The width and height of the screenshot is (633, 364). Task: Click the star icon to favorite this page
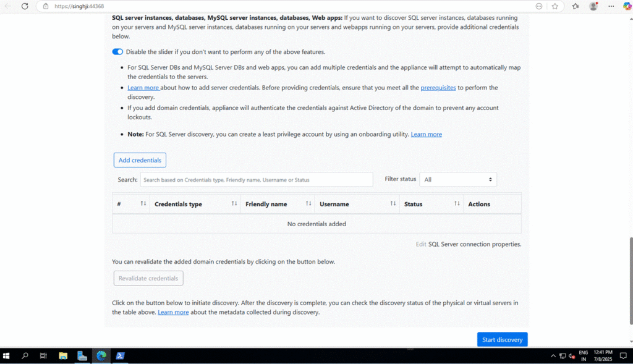pyautogui.click(x=554, y=6)
